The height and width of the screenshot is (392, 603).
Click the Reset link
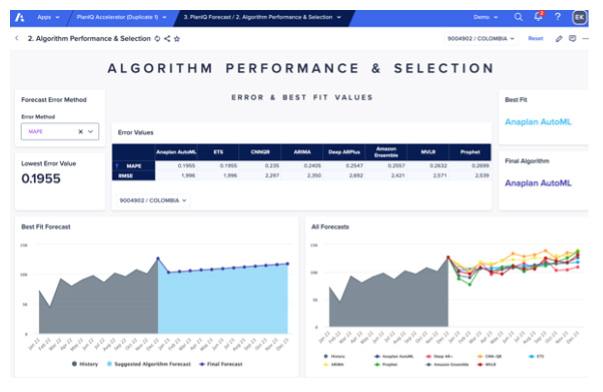coord(535,38)
